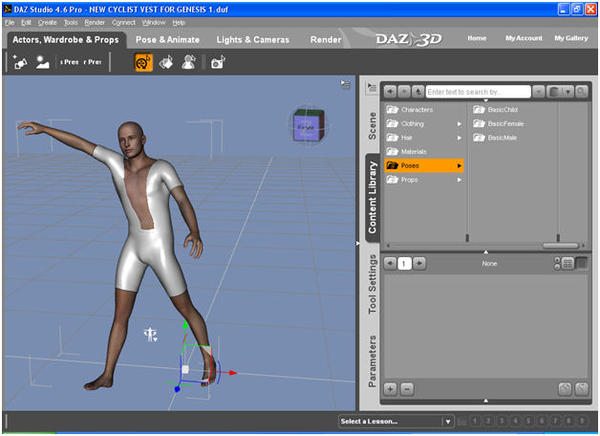600x436 pixels.
Task: Open the Tools menu
Action: click(x=71, y=23)
